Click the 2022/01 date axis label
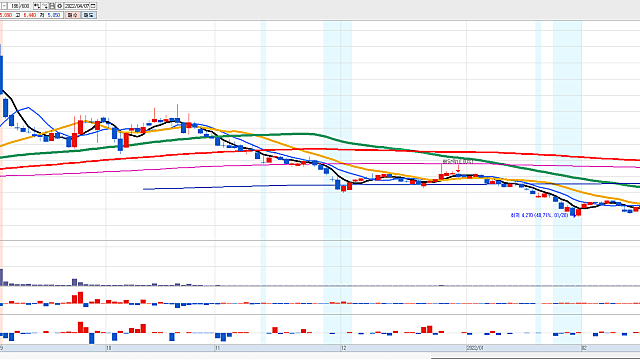The image size is (640, 360). (x=475, y=348)
